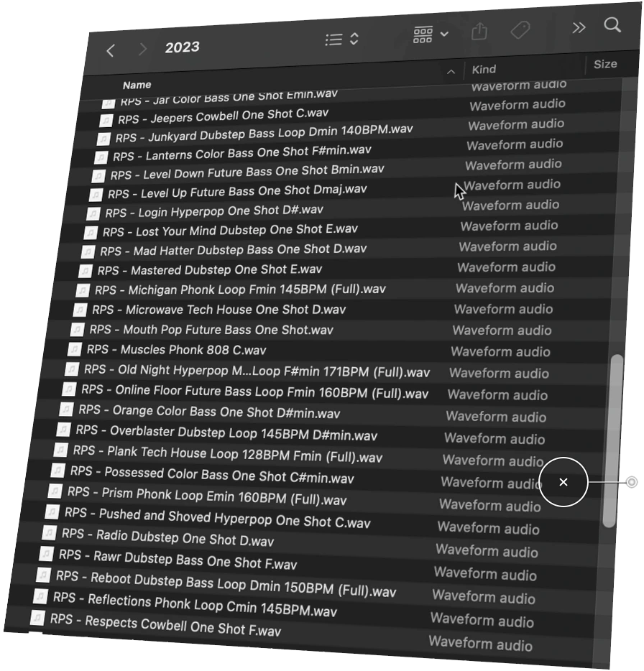Click file icon beside Muscles Phonk 808 C.wav
The width and height of the screenshot is (644, 671).
click(73, 349)
